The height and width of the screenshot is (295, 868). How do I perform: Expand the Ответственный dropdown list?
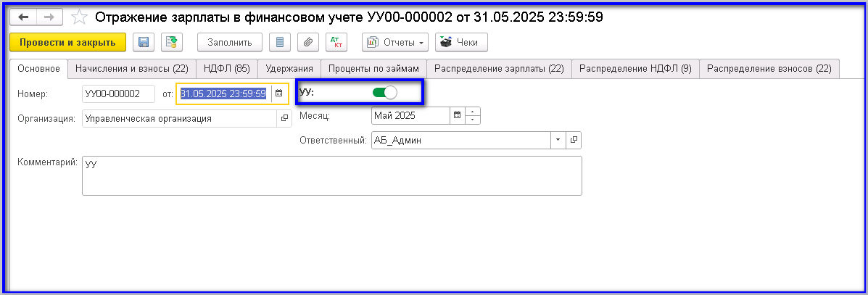click(558, 141)
